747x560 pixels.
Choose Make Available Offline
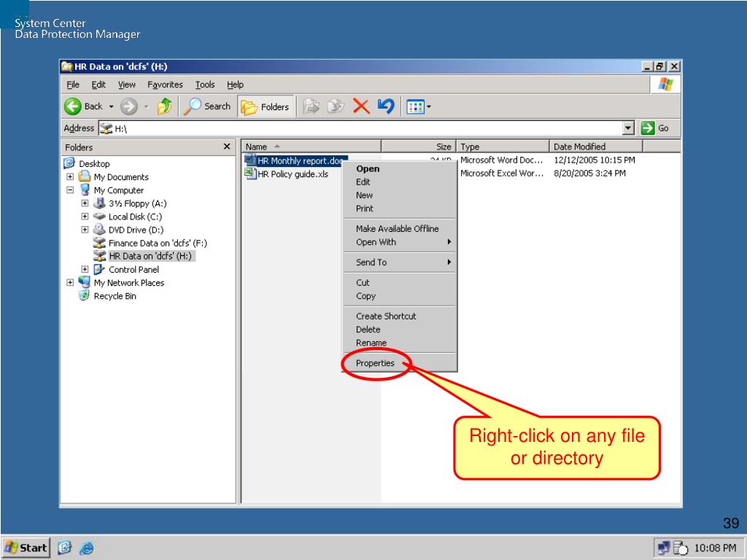click(x=398, y=228)
